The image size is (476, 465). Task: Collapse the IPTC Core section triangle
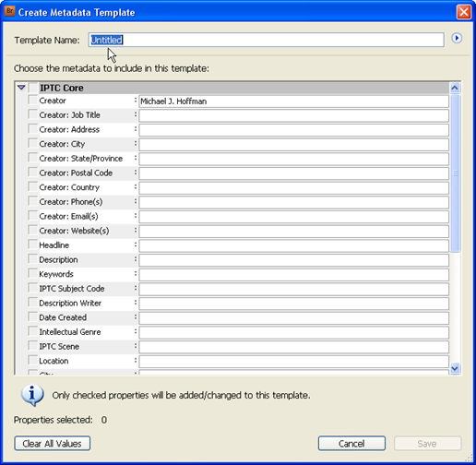[x=21, y=88]
